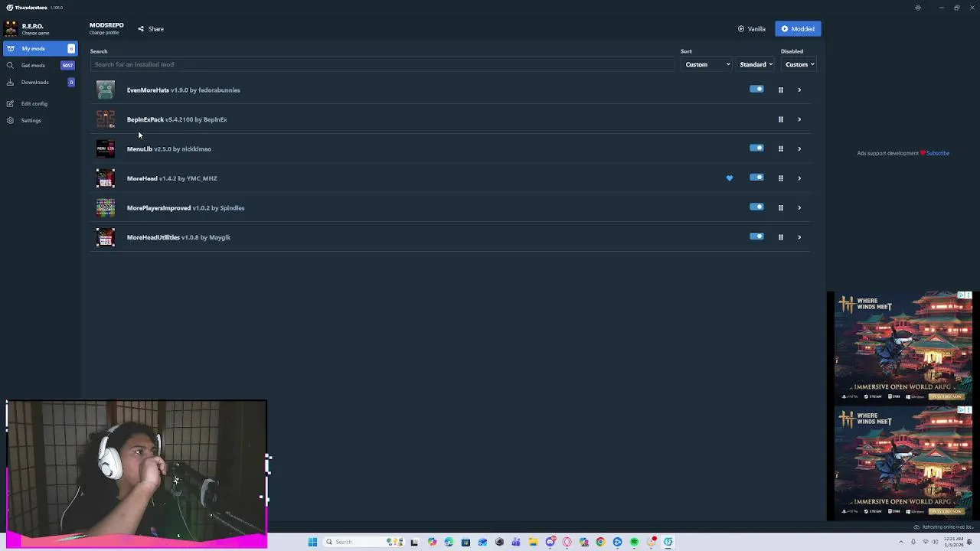
Task: Click the MoreHead mod thumbnail
Action: [x=106, y=178]
